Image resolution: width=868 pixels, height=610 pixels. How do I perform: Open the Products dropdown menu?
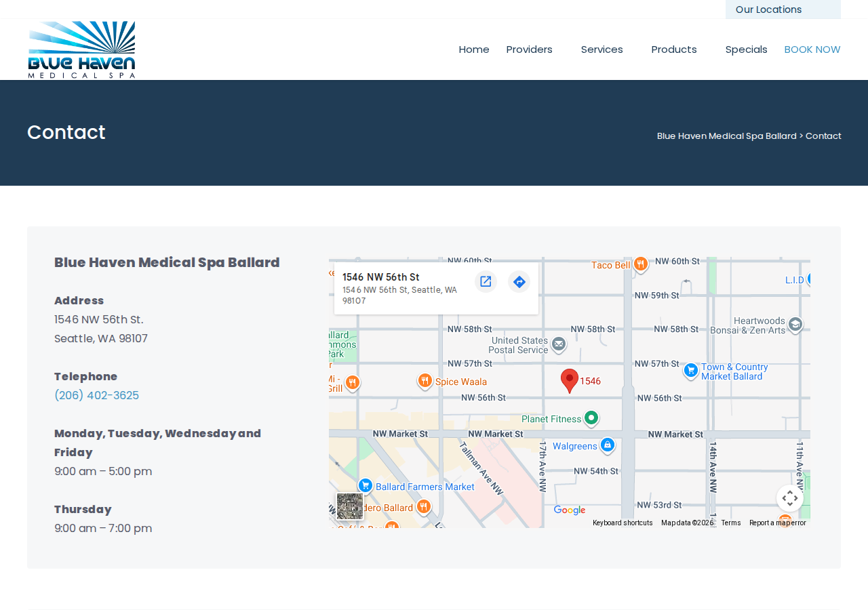pyautogui.click(x=674, y=49)
